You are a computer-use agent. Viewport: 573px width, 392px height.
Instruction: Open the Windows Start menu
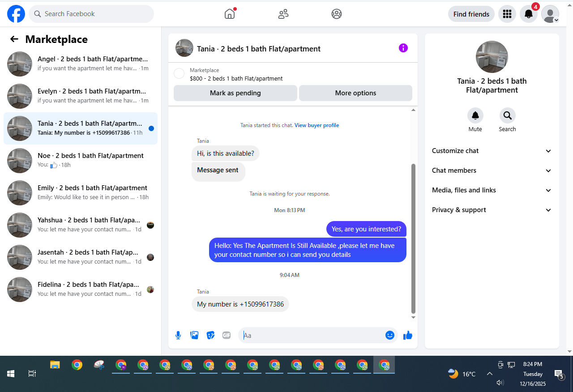(11, 373)
